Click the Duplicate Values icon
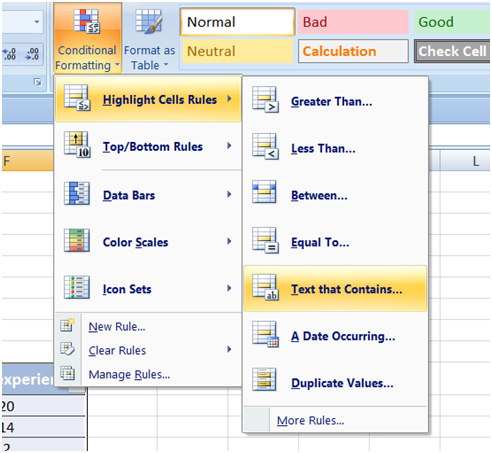 click(264, 379)
